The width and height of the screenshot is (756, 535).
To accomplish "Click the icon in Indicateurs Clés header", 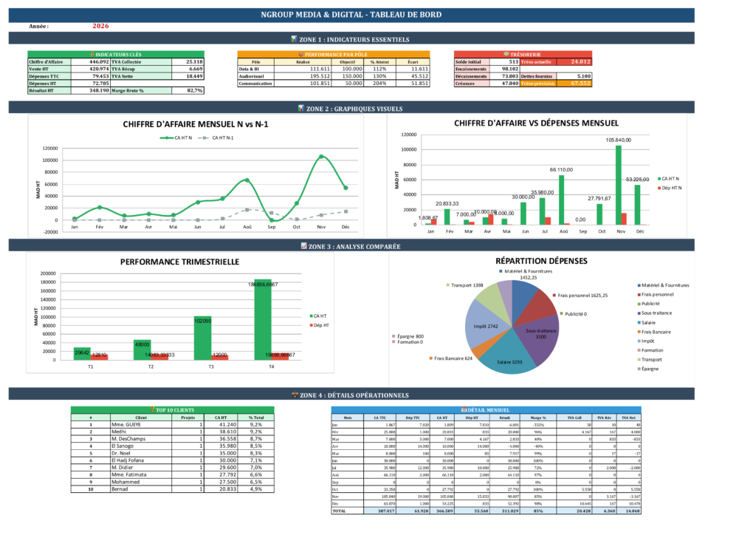I will pos(92,54).
